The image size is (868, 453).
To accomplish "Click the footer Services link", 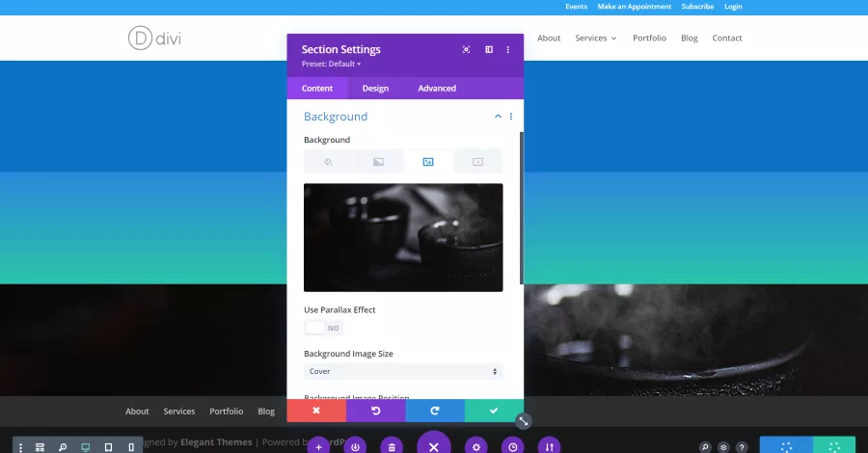I will tap(178, 412).
